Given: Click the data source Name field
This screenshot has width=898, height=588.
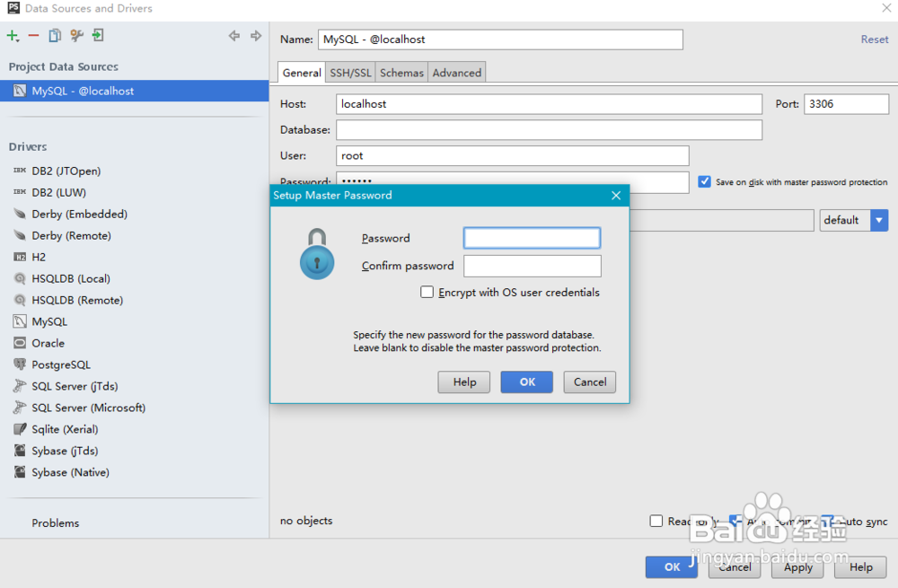Looking at the screenshot, I should 500,39.
